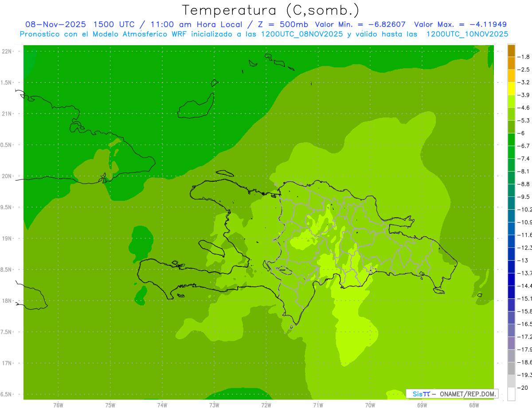Pick the amber swatch between -2.5 and -3.2
The height and width of the screenshot is (411, 532).
click(511, 76)
